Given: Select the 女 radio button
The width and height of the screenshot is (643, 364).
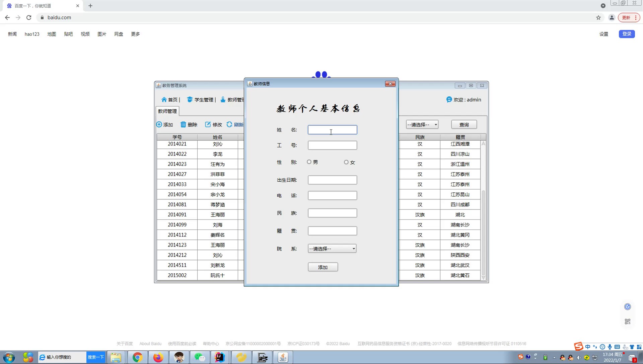Looking at the screenshot, I should (346, 162).
